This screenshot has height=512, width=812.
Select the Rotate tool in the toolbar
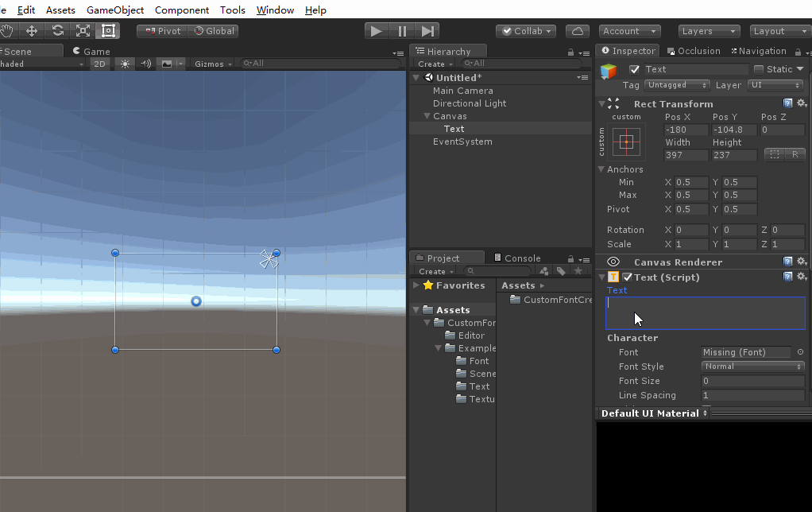[x=57, y=31]
